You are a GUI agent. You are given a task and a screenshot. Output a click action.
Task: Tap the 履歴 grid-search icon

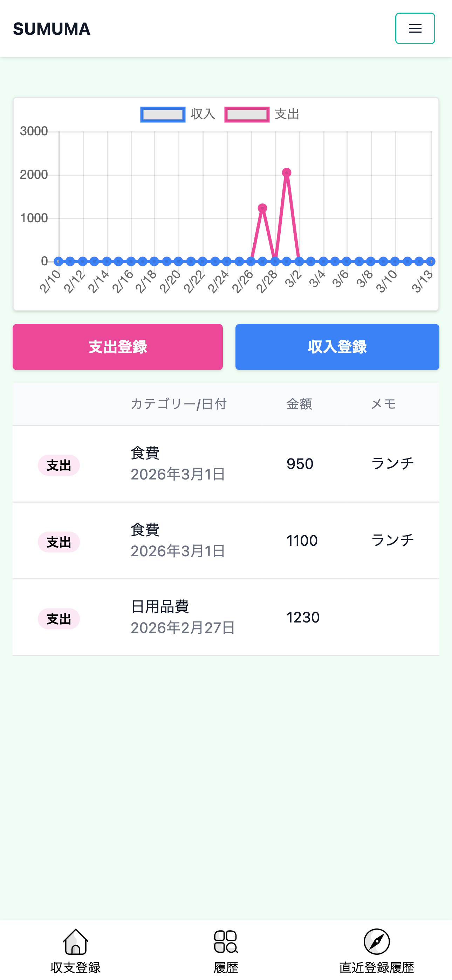[x=226, y=941]
